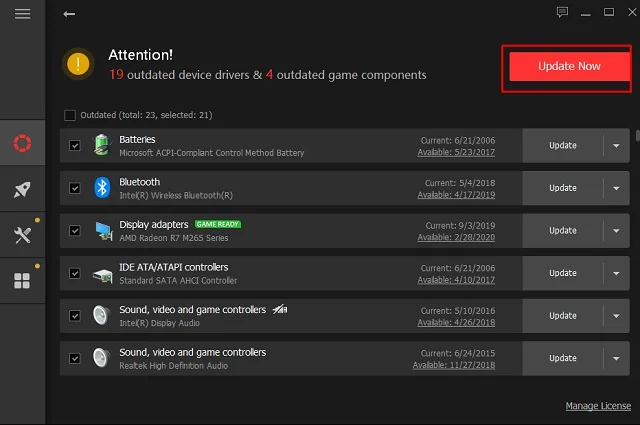Open the Tools wrench sidebar icon
This screenshot has height=425, width=640.
coord(22,235)
